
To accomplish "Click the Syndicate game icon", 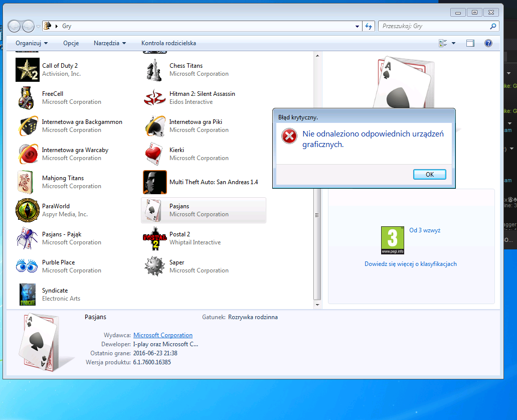I will pyautogui.click(x=28, y=295).
